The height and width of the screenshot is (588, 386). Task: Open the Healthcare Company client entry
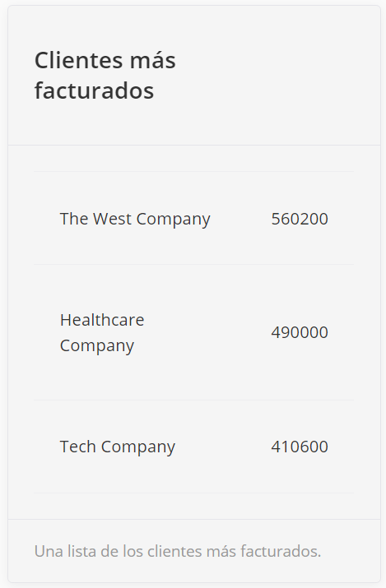[x=102, y=332]
